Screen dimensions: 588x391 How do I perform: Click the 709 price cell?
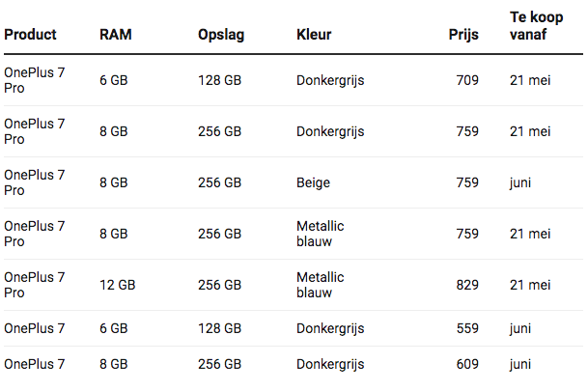tap(467, 80)
